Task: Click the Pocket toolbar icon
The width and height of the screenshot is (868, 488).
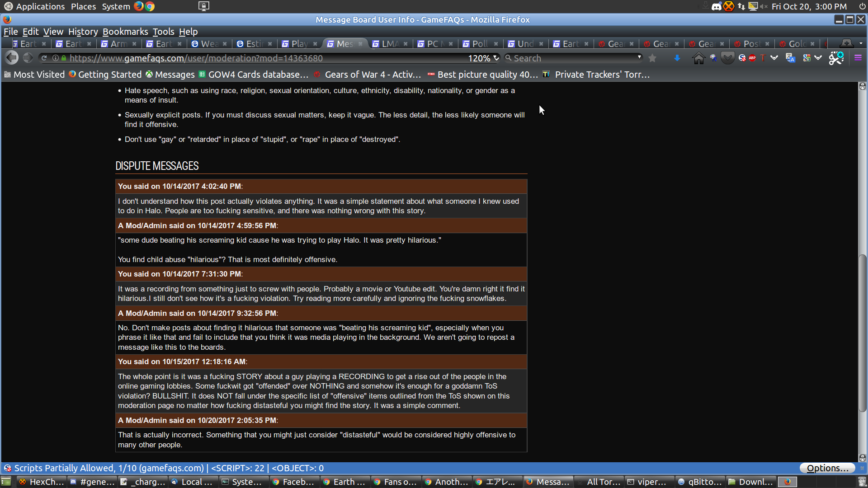Action: point(727,58)
